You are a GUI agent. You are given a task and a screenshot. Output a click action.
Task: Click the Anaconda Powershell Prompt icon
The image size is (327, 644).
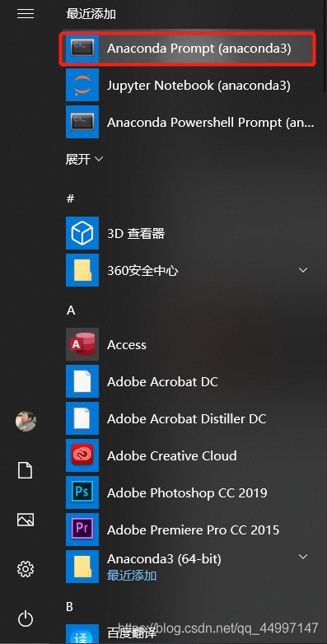[82, 122]
